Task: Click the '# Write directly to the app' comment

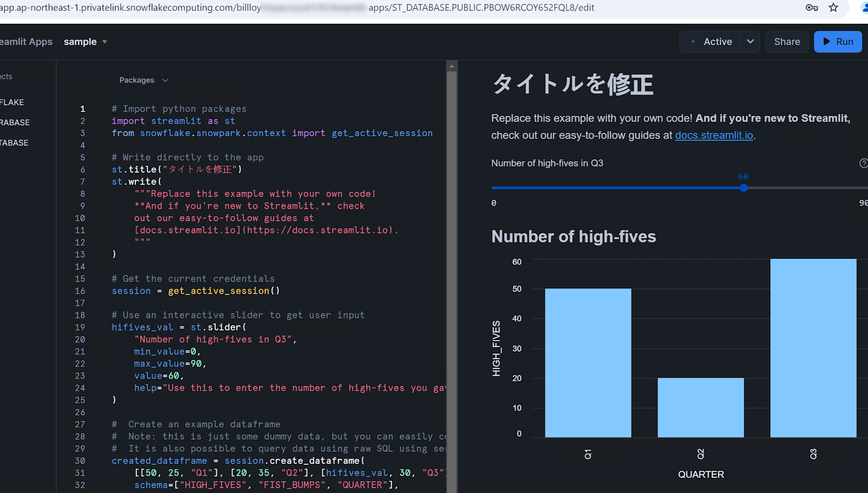Action: pos(187,158)
